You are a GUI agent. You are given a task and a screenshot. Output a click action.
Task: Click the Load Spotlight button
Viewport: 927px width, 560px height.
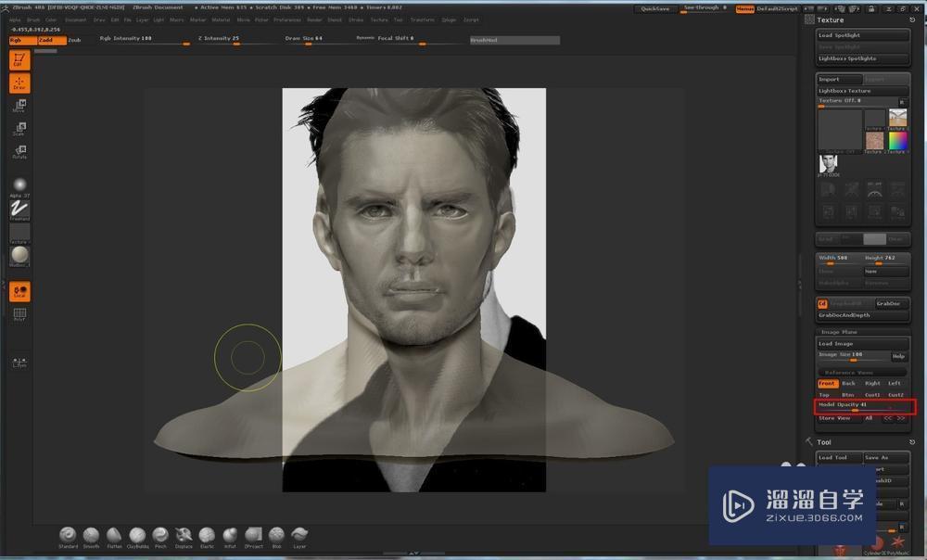tap(862, 35)
